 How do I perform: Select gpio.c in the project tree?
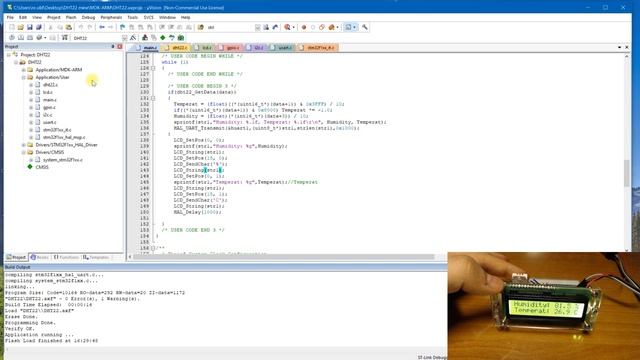click(x=49, y=107)
